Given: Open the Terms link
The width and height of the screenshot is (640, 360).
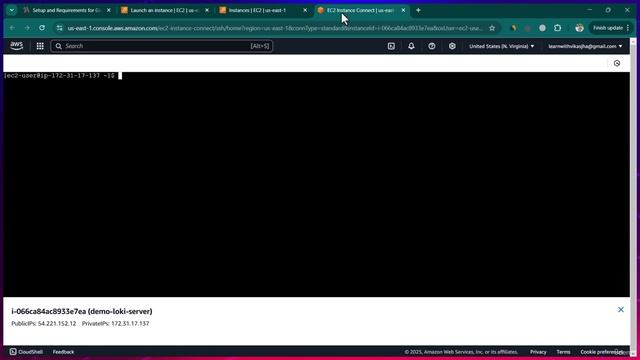Looking at the screenshot, I should coord(563,352).
